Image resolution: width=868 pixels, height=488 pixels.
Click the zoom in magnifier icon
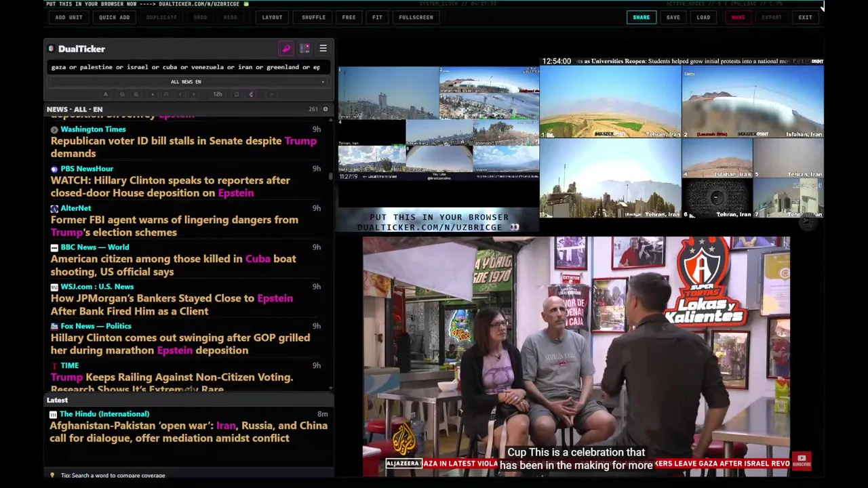coord(136,94)
